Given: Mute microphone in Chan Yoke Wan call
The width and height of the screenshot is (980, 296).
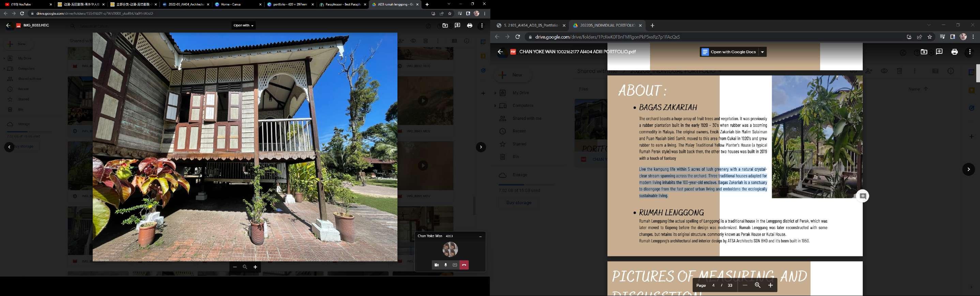Looking at the screenshot, I should [x=446, y=265].
